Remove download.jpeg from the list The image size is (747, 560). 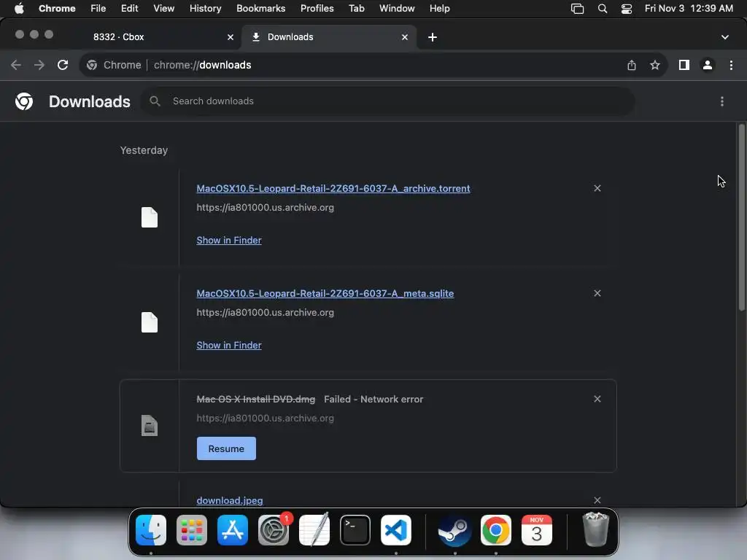pos(597,500)
